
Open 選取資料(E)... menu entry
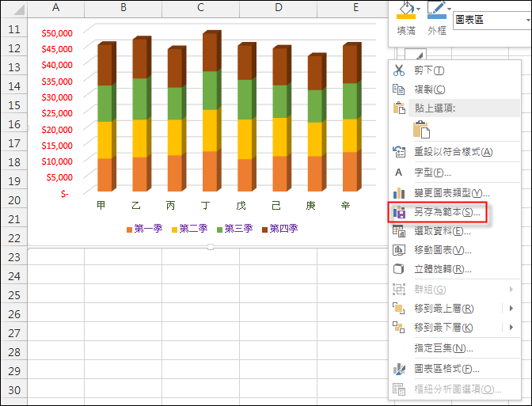(454, 231)
